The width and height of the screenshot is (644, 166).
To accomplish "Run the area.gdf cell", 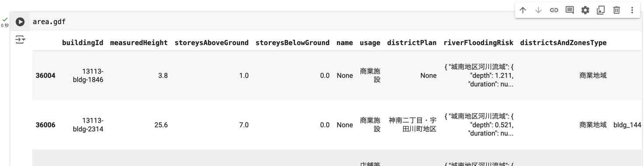I will coord(20,21).
